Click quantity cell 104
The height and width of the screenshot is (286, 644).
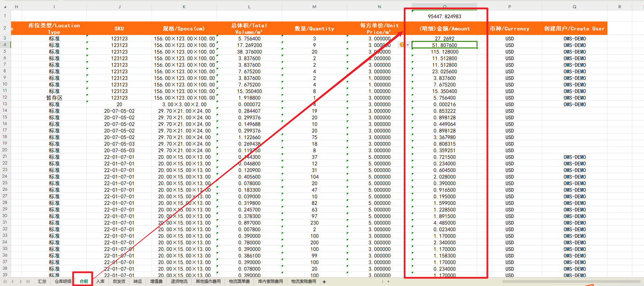point(314,177)
